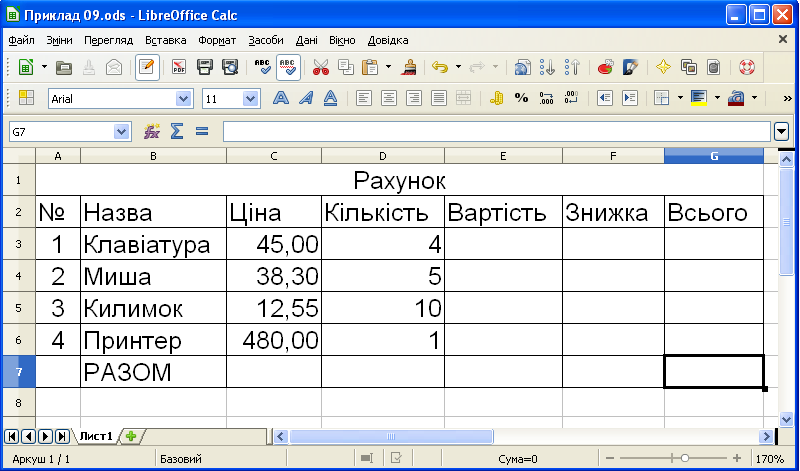Decrease indent icon
This screenshot has height=471, width=800.
[x=605, y=98]
